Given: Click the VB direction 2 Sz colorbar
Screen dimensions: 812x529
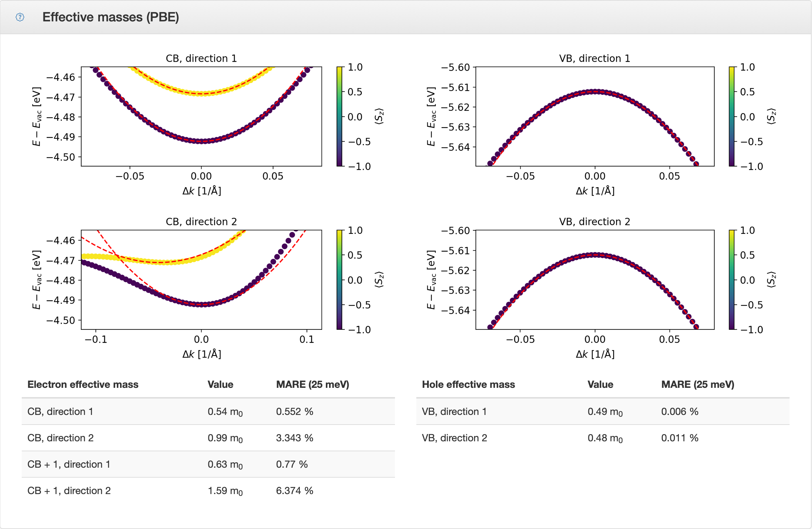Looking at the screenshot, I should pos(732,279).
